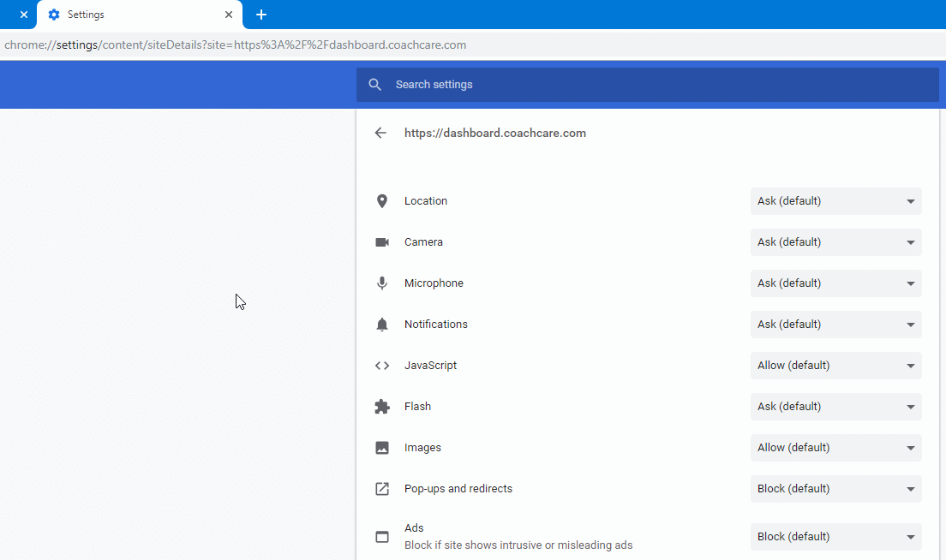
Task: Click the Pop-ups and redirects icon
Action: click(382, 489)
